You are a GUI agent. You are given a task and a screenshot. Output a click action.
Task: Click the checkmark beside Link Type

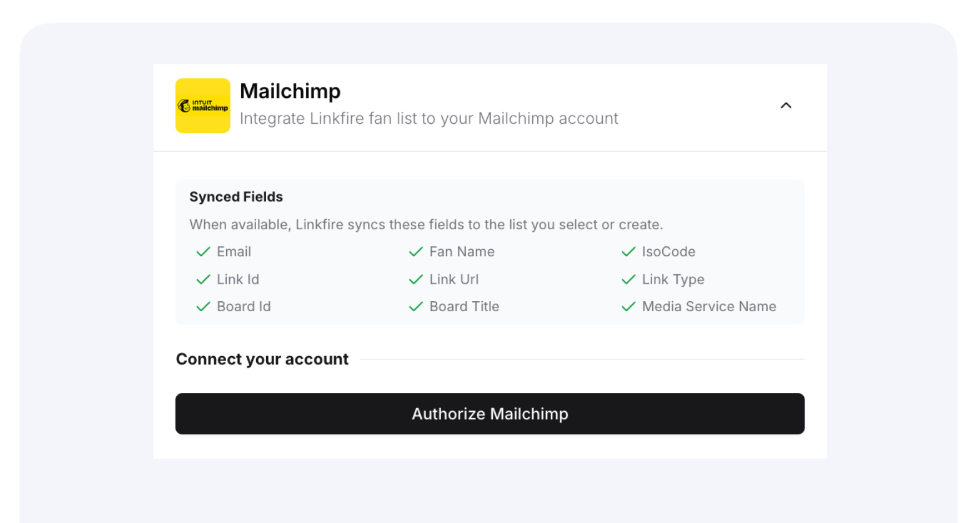click(628, 279)
